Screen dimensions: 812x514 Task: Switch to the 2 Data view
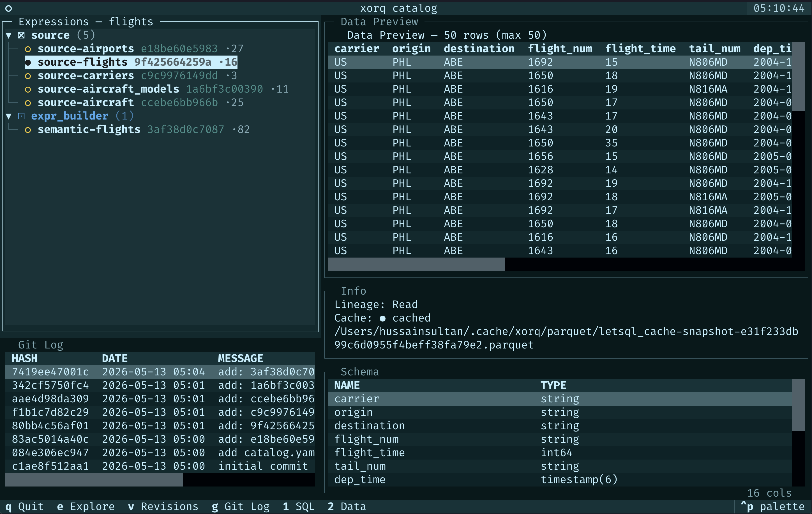click(347, 507)
